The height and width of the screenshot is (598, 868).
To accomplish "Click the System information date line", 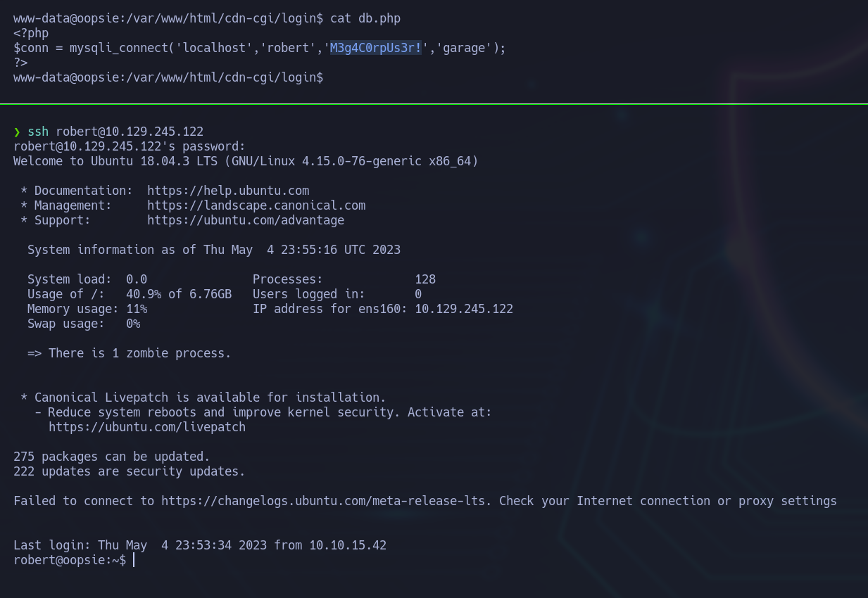I will (x=214, y=250).
